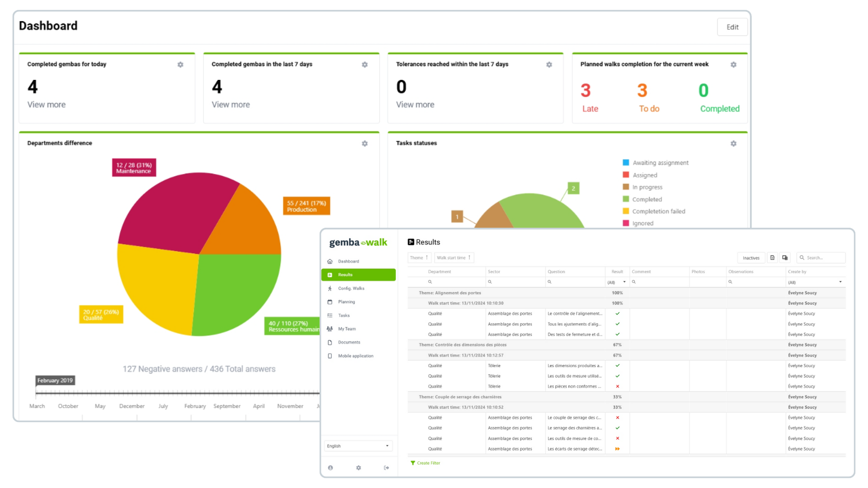Export results using the export icon

772,258
